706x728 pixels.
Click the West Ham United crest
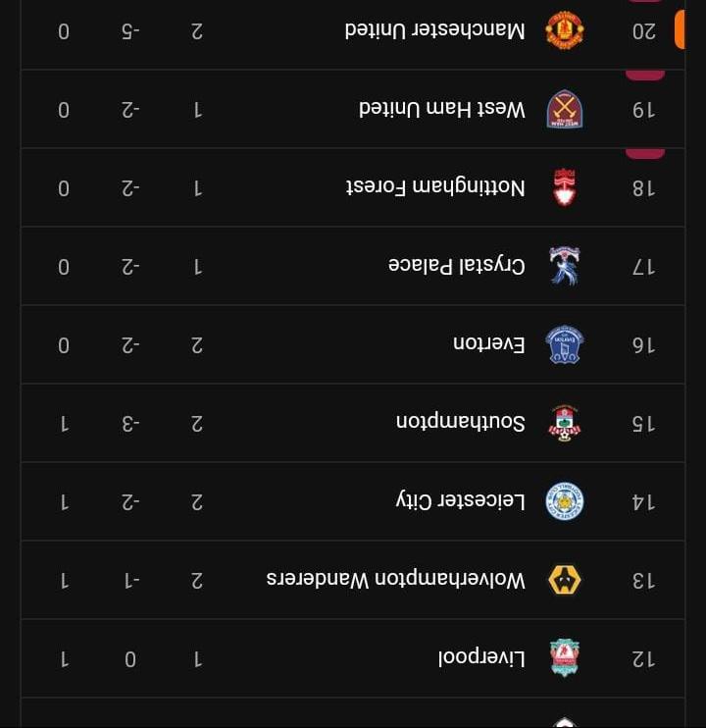(565, 109)
